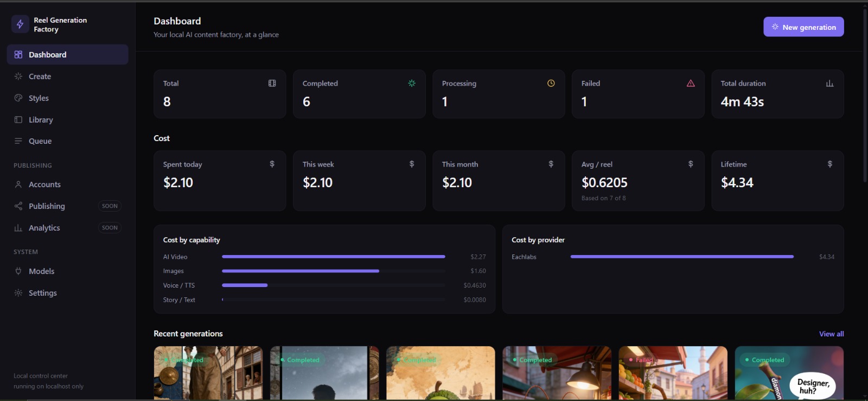Open the Failed generation thumbnail
Screen dimensions: 868x401
pyautogui.click(x=673, y=373)
